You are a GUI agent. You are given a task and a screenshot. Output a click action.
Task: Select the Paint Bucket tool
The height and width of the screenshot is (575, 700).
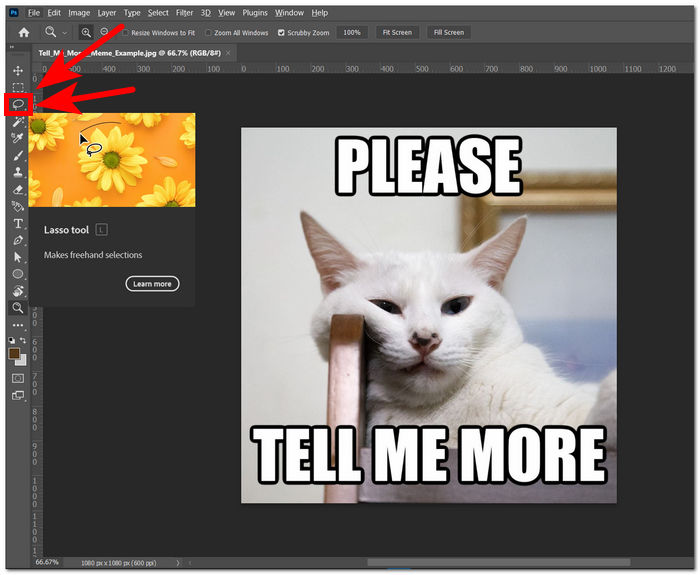click(x=18, y=206)
